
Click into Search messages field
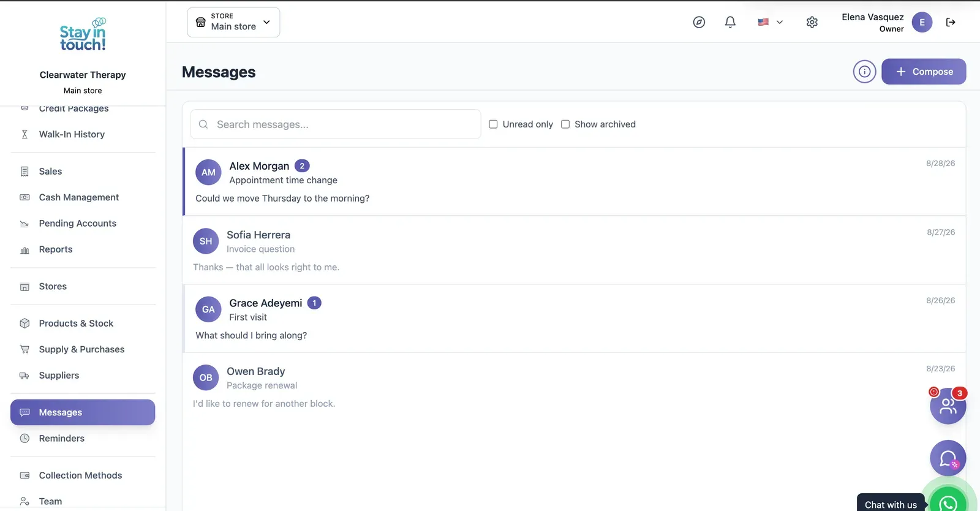click(336, 124)
